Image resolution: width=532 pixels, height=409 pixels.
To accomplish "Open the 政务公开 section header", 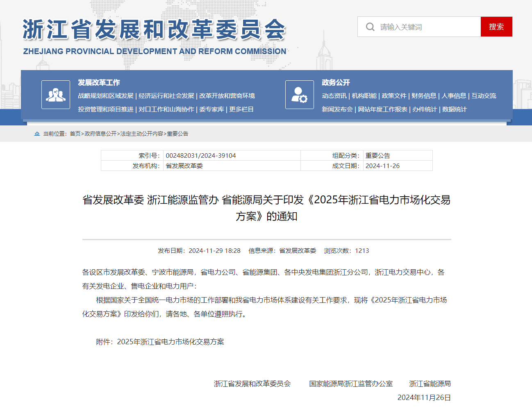I will click(336, 82).
